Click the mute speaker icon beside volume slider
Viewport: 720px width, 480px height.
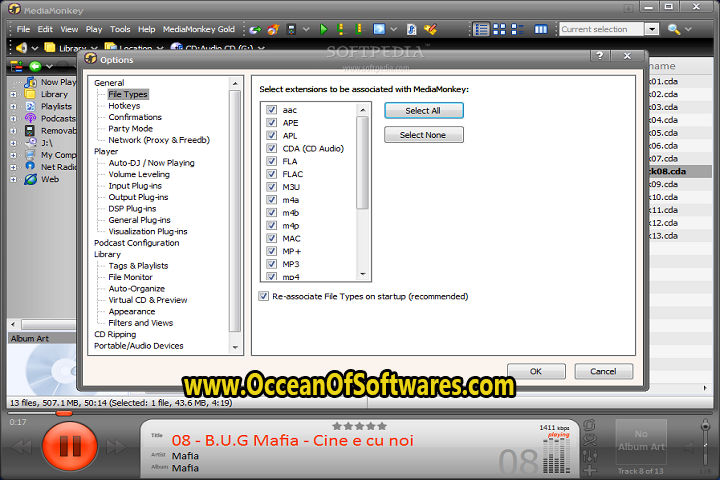click(x=689, y=446)
